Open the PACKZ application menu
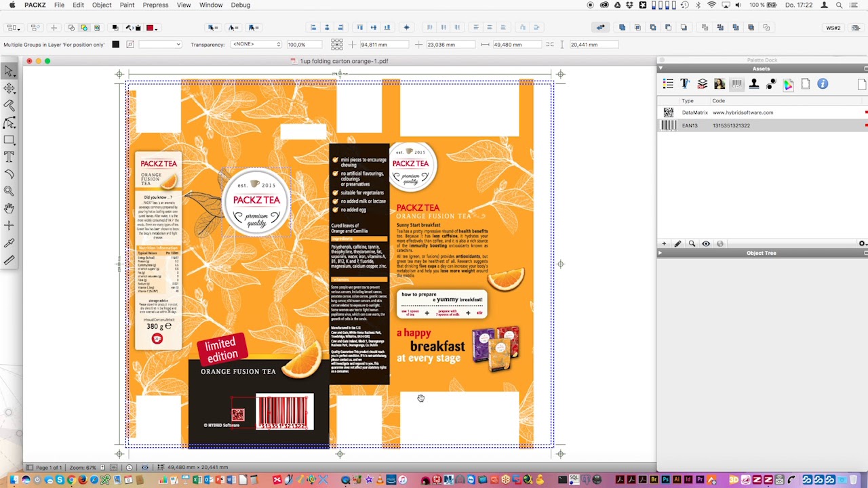The width and height of the screenshot is (868, 488). click(x=35, y=5)
